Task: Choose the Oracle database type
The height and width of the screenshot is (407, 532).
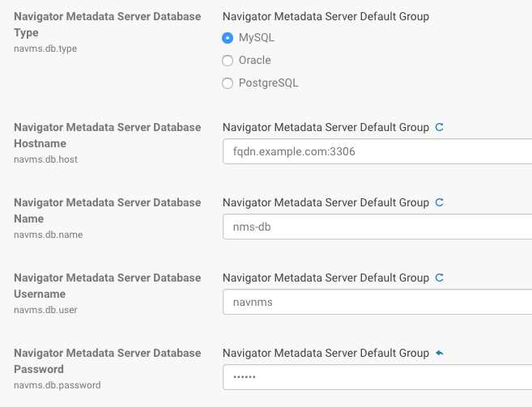Action: [228, 60]
